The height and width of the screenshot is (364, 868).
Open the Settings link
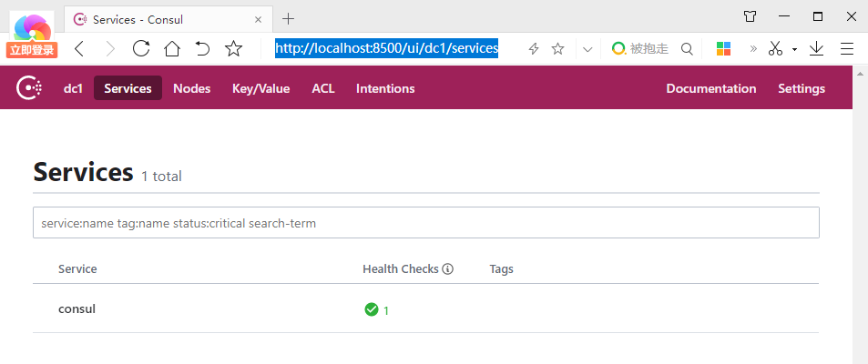pyautogui.click(x=801, y=88)
